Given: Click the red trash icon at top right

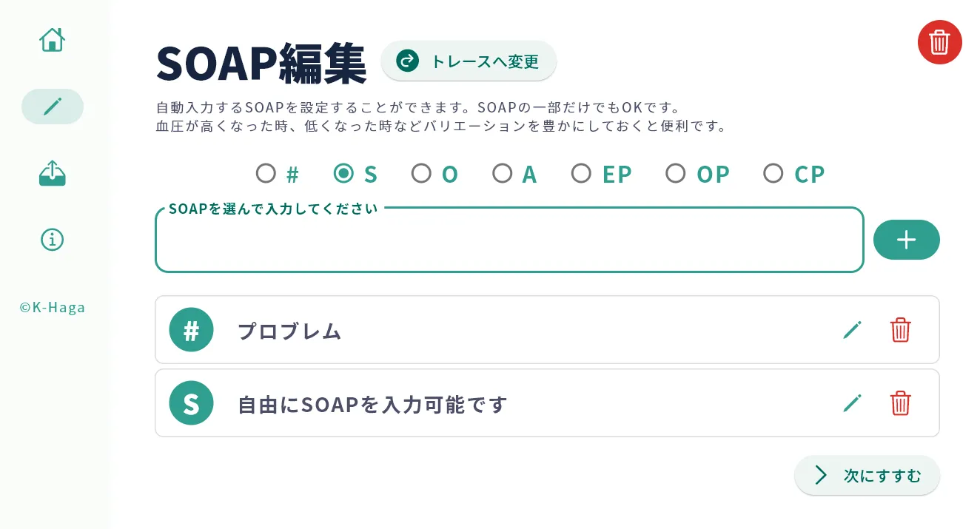Looking at the screenshot, I should pos(939,42).
